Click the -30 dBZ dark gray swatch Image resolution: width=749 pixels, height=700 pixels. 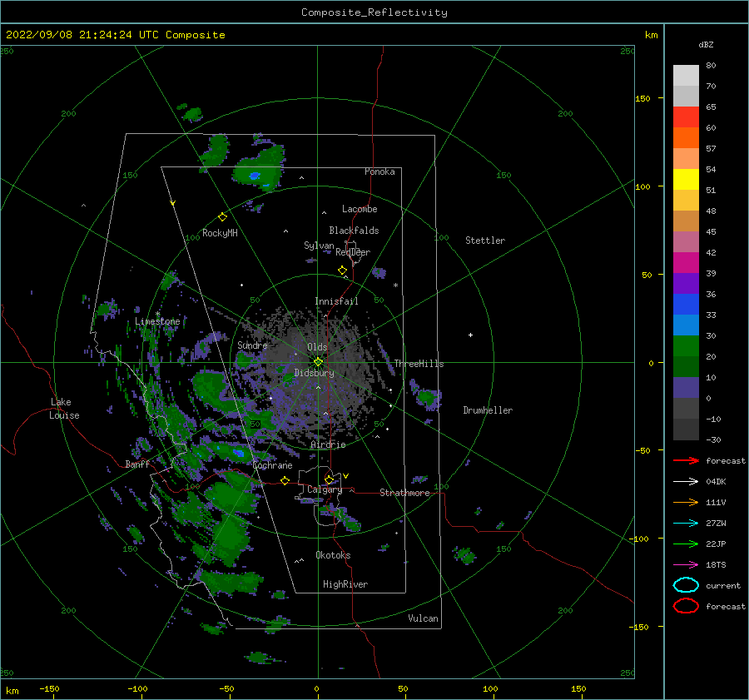pos(686,429)
